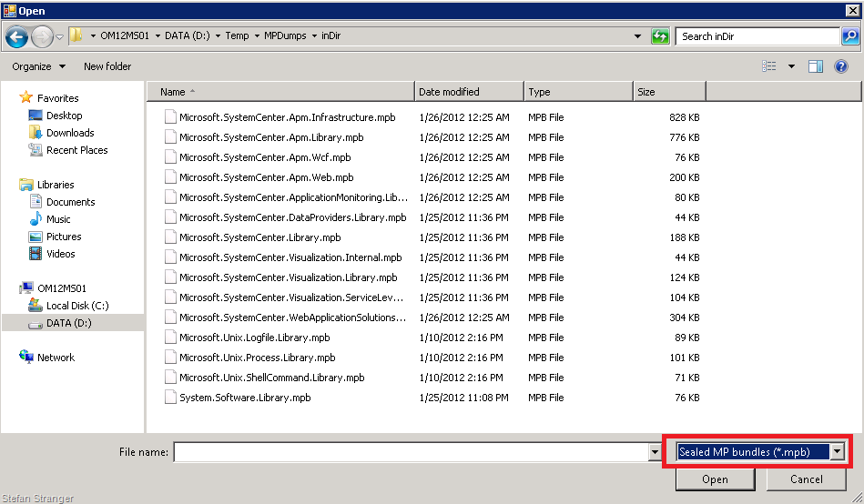Click file icon of Microsoft.SystemCenter.Apm.Library.mpb
The image size is (864, 504).
coord(170,136)
